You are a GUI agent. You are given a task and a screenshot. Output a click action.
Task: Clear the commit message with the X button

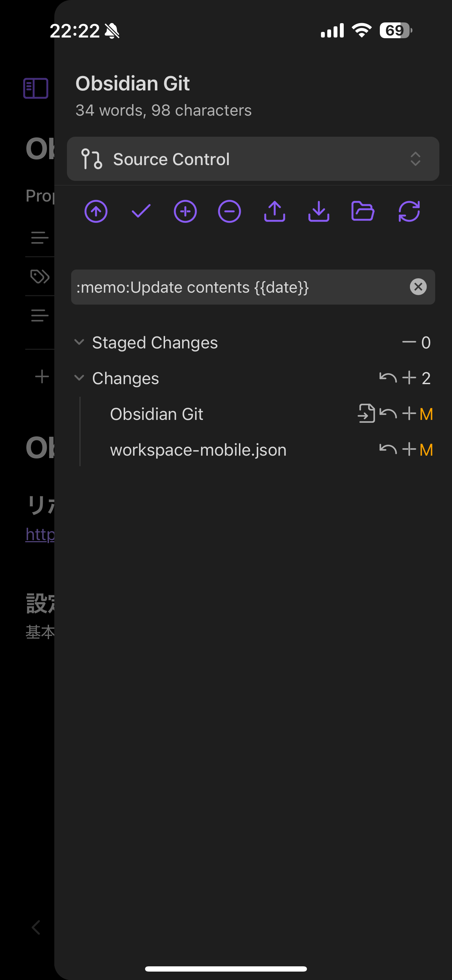pos(418,287)
